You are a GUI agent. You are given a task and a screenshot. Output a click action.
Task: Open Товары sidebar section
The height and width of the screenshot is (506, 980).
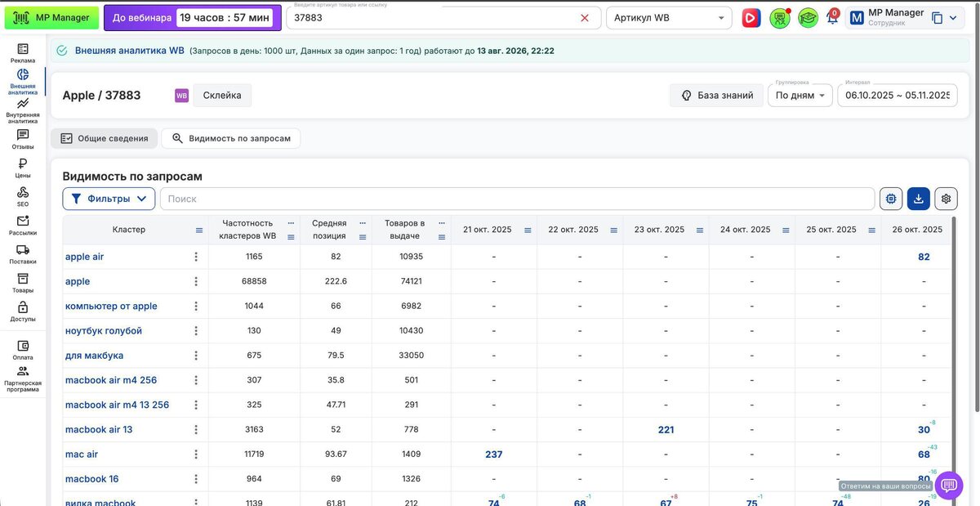pos(23,284)
